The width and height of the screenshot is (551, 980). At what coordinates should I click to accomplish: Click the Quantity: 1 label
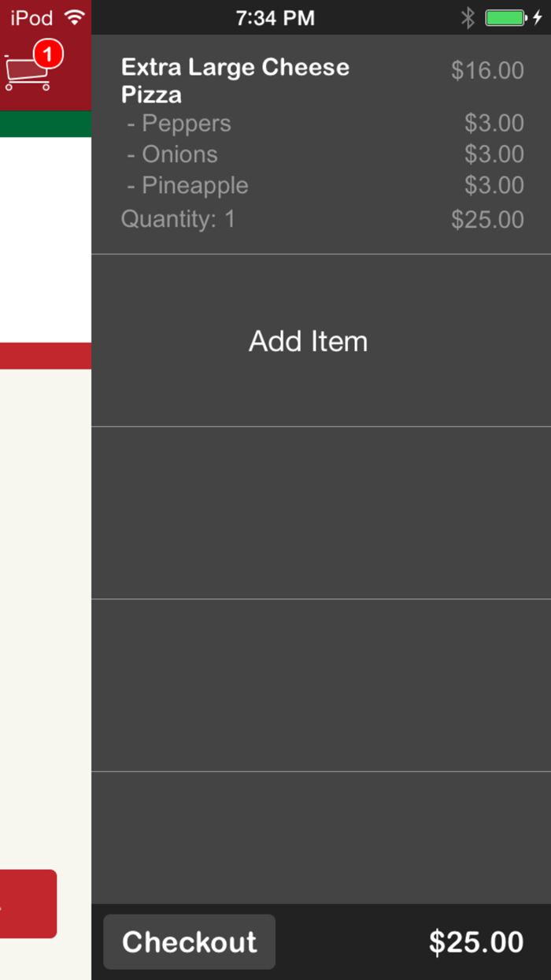[x=178, y=219]
